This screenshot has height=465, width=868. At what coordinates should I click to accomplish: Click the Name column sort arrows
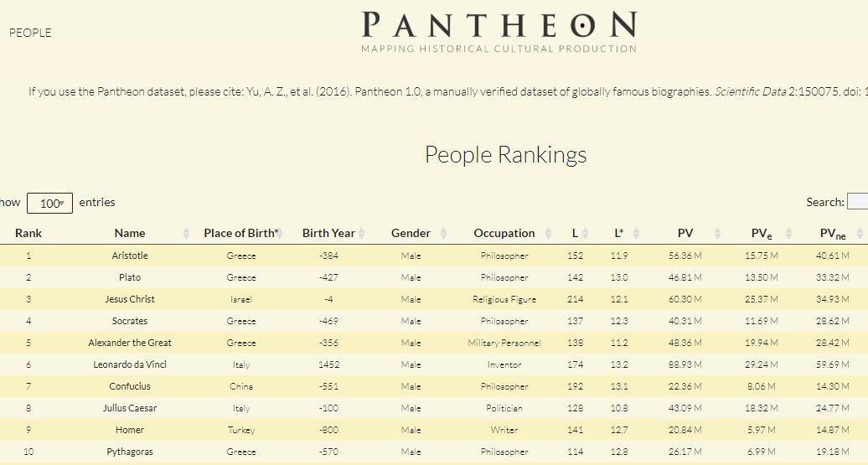pos(184,233)
